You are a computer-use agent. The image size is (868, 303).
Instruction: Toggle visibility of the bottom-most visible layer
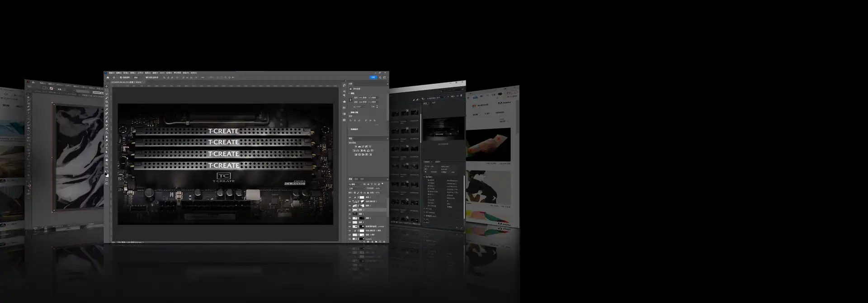[349, 239]
